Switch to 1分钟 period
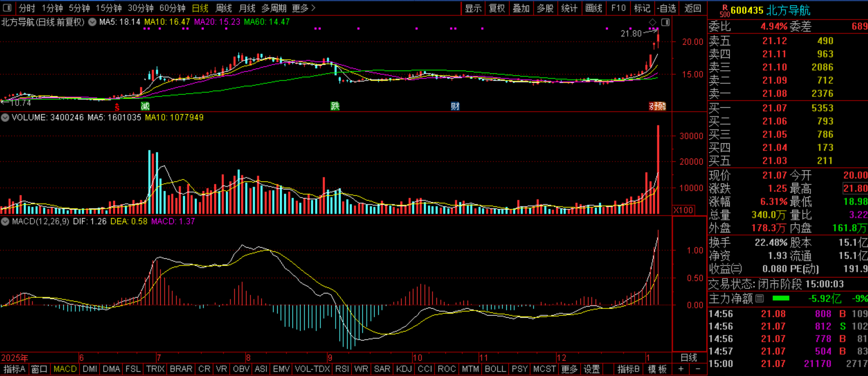The width and height of the screenshot is (868, 376). click(x=52, y=8)
